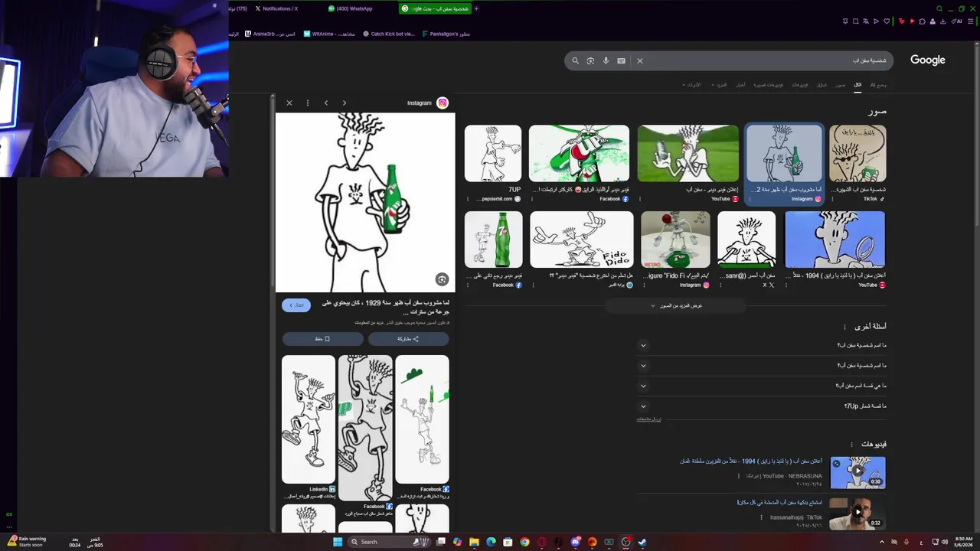The image size is (980, 551).
Task: Open a new browser tab with plus button
Action: pyautogui.click(x=476, y=8)
